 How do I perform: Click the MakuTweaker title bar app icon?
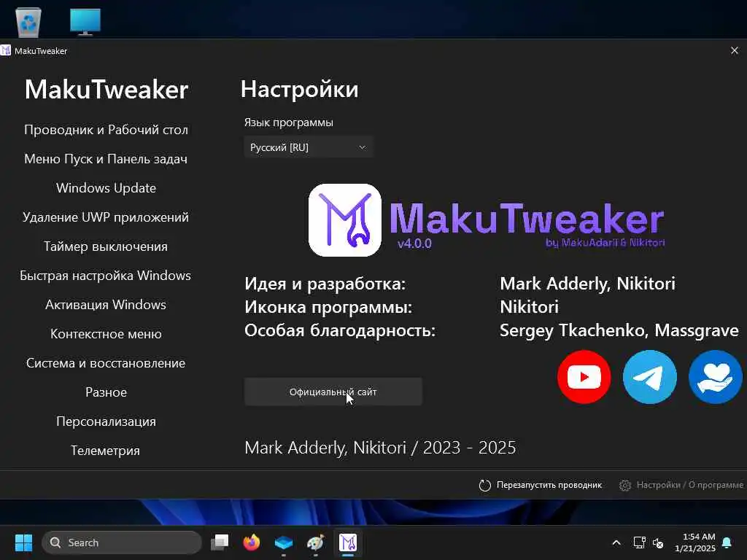6,50
